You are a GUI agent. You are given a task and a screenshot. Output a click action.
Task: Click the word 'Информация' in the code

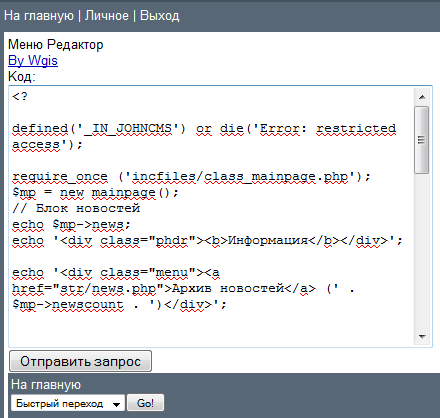[268, 241]
